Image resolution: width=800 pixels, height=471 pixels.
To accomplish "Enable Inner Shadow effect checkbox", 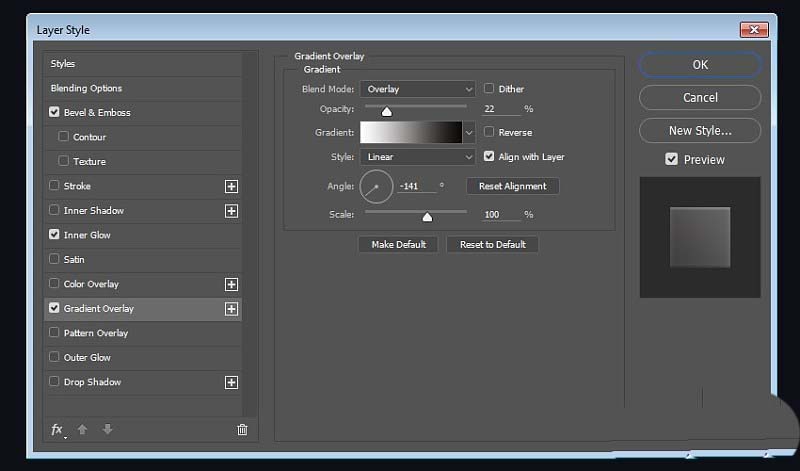I will click(x=54, y=210).
